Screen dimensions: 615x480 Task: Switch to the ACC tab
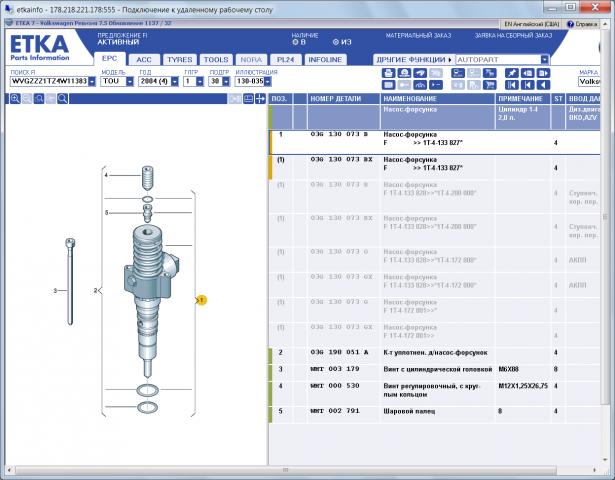tap(144, 60)
